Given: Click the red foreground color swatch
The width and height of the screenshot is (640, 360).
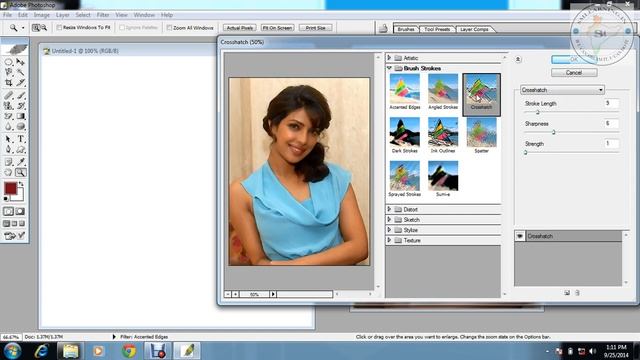Looking at the screenshot, I should click(10, 188).
